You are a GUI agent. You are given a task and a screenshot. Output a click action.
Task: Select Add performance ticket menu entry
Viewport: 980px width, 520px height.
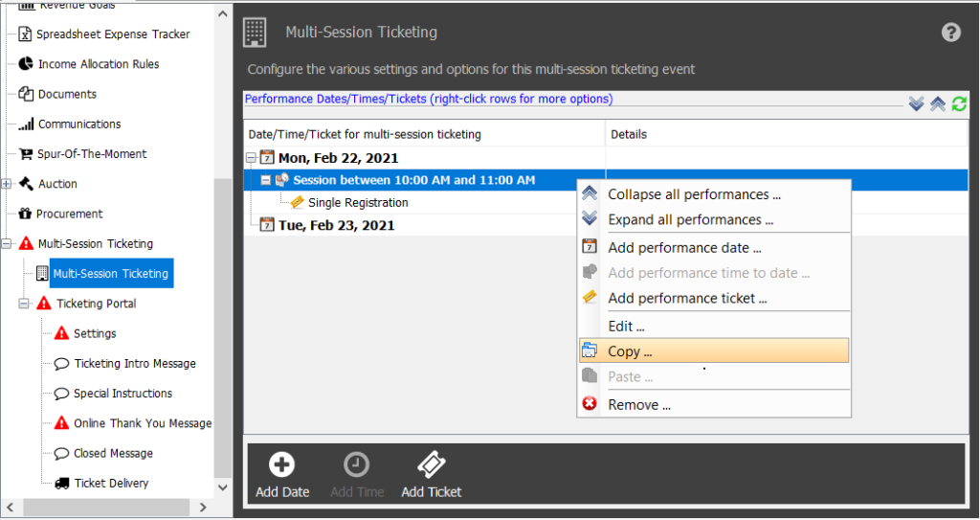click(714, 299)
